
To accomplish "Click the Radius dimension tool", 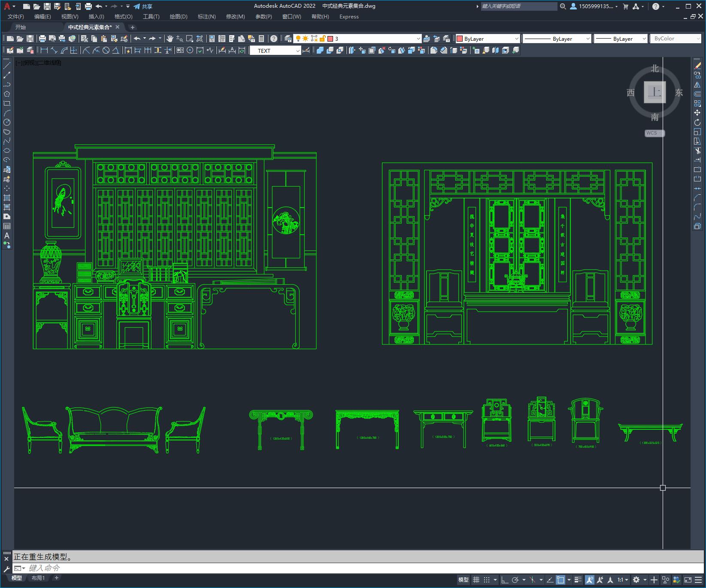I will coord(86,50).
